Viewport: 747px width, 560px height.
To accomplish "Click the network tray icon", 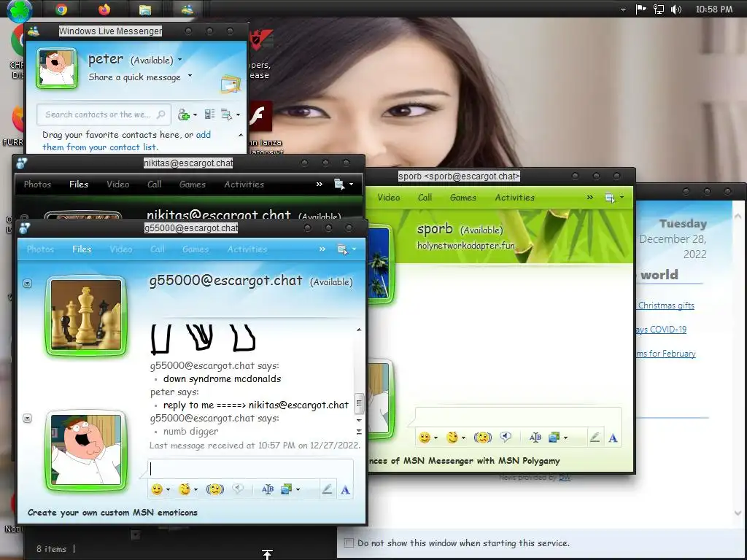I will pyautogui.click(x=659, y=9).
